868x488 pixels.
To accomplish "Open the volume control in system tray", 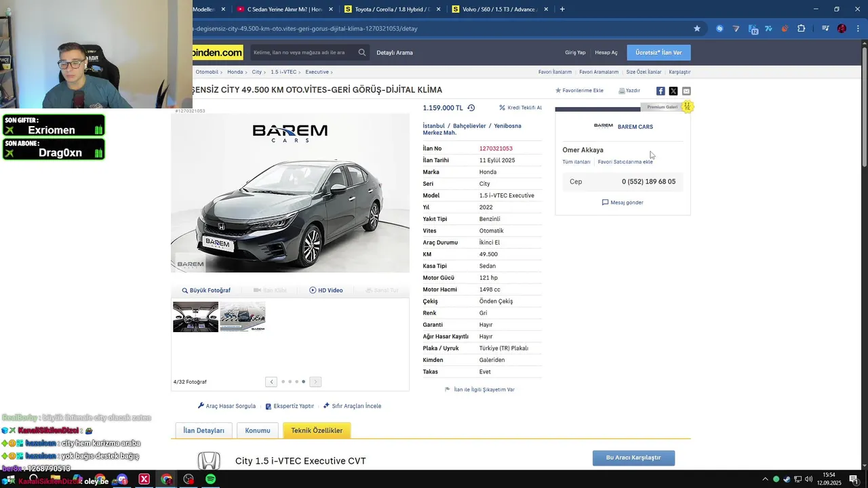I will pyautogui.click(x=808, y=479).
